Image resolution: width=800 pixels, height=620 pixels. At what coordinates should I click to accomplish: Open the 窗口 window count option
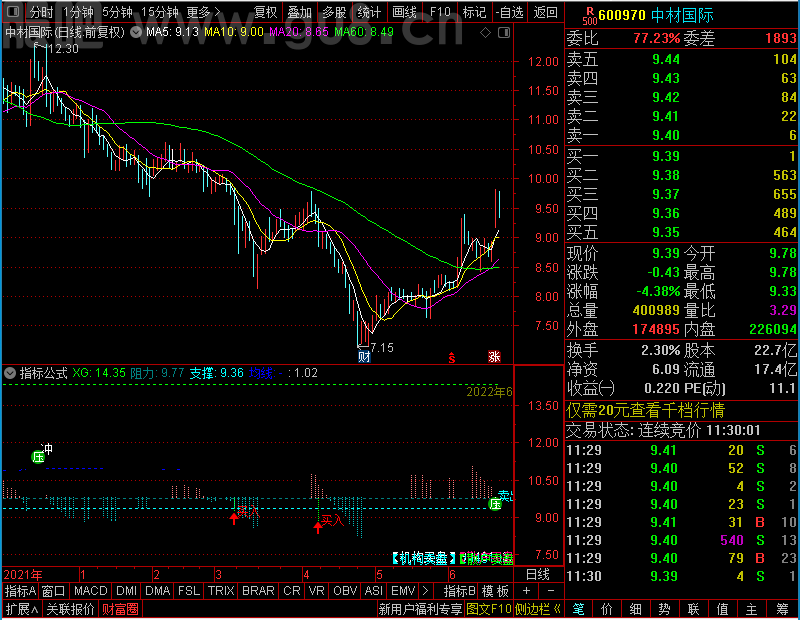[54, 591]
